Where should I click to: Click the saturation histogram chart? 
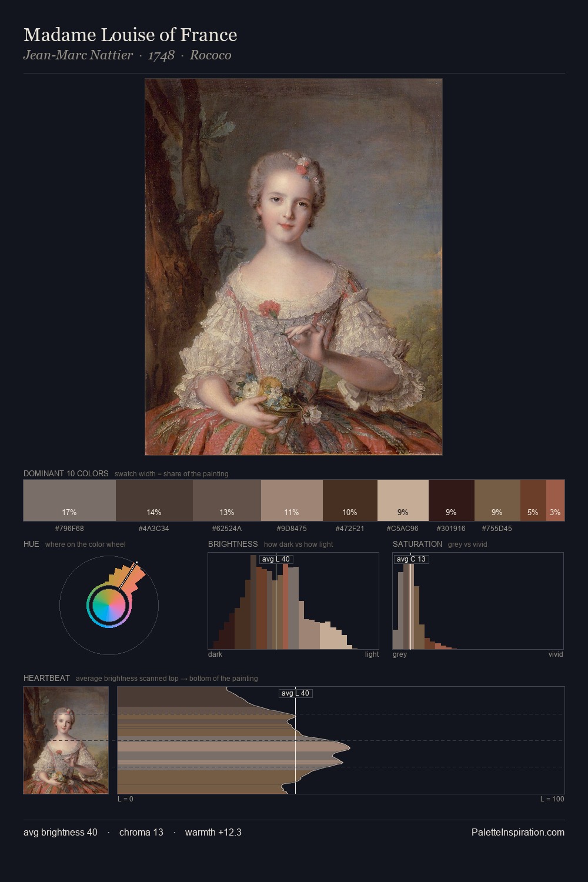coord(478,601)
